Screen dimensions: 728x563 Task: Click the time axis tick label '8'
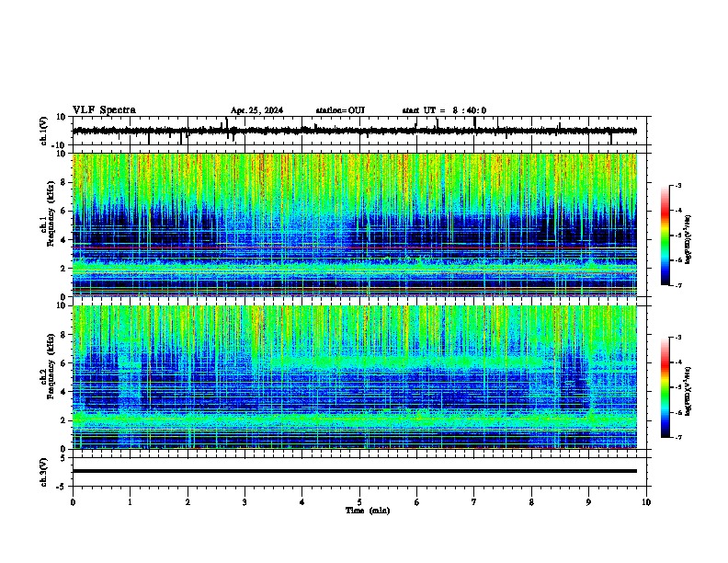click(x=531, y=502)
